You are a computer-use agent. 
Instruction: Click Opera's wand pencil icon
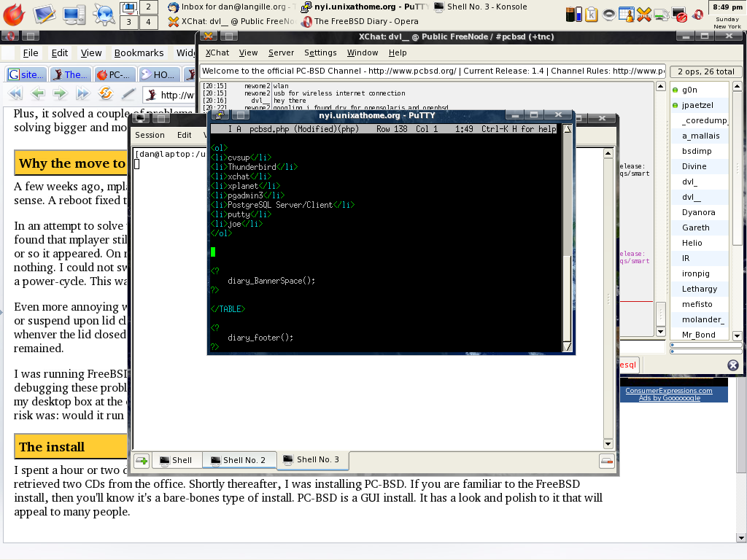(x=128, y=94)
